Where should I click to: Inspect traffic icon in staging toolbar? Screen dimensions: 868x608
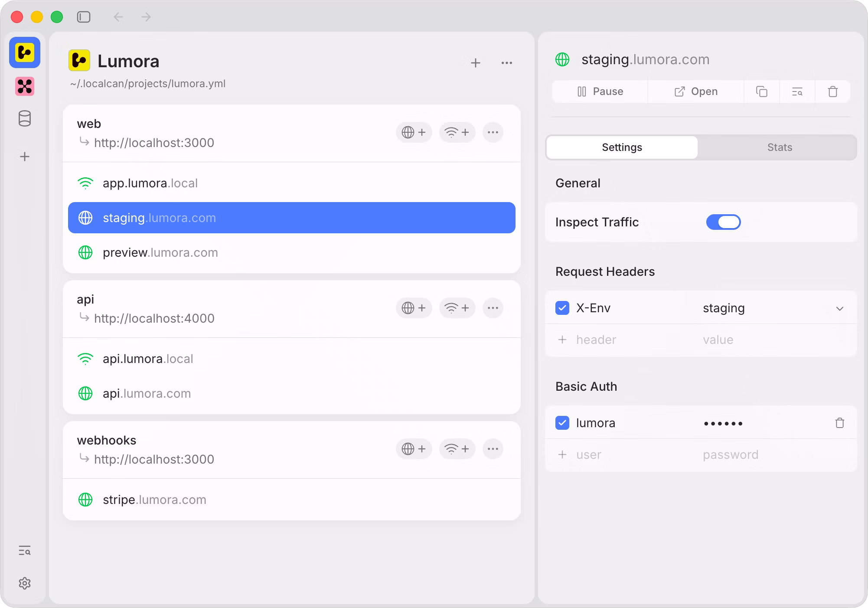[797, 92]
